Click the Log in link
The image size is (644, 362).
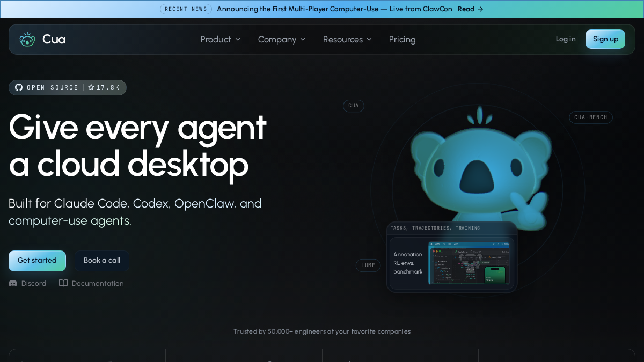(x=566, y=39)
